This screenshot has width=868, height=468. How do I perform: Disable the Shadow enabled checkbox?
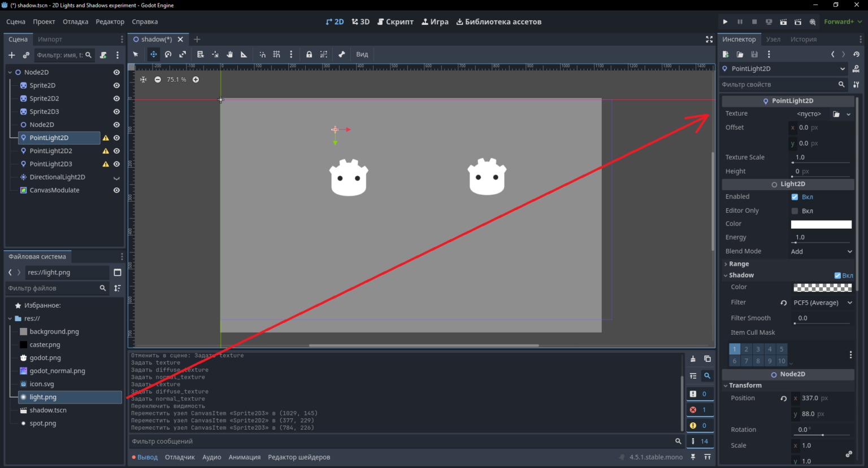pyautogui.click(x=837, y=275)
